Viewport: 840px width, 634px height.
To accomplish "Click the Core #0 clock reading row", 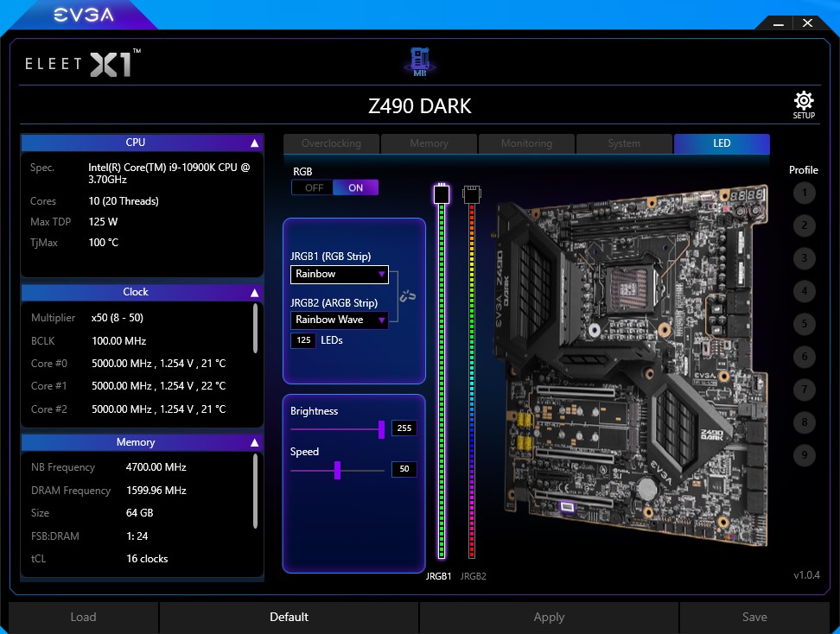I will (129, 364).
